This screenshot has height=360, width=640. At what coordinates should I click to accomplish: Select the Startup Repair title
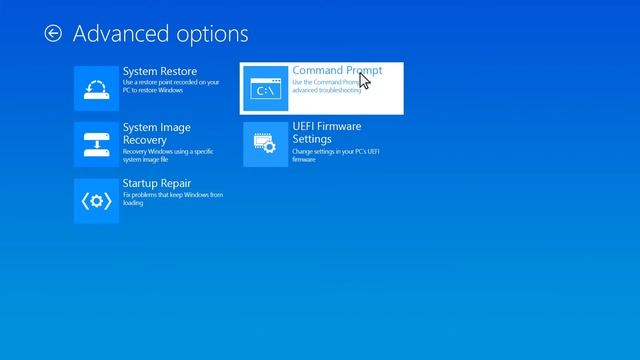pyautogui.click(x=157, y=184)
